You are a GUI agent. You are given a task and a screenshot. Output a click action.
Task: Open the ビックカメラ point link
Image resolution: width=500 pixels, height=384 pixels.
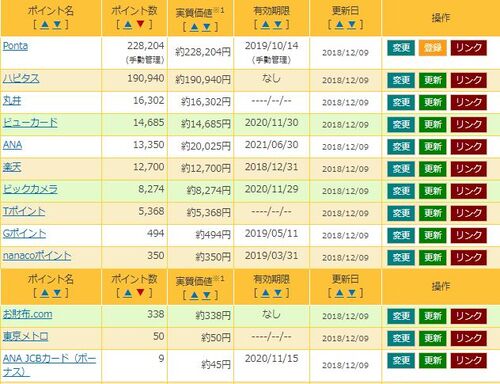click(x=30, y=189)
